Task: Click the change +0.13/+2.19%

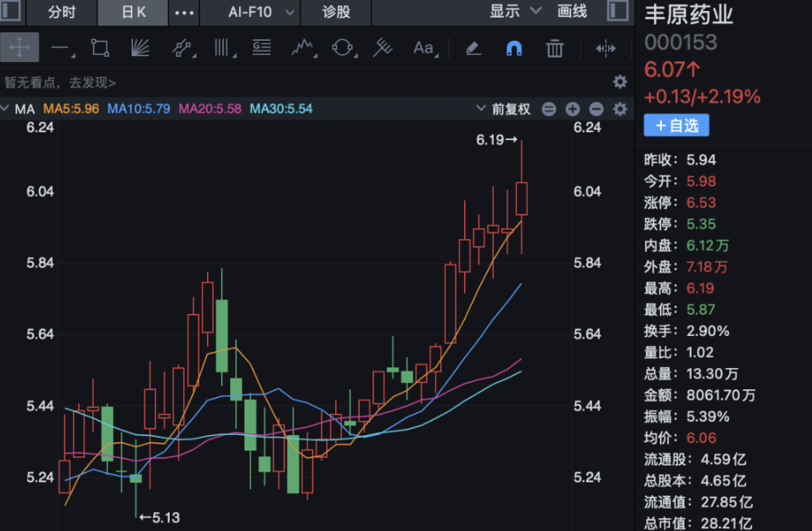Action: [x=703, y=97]
